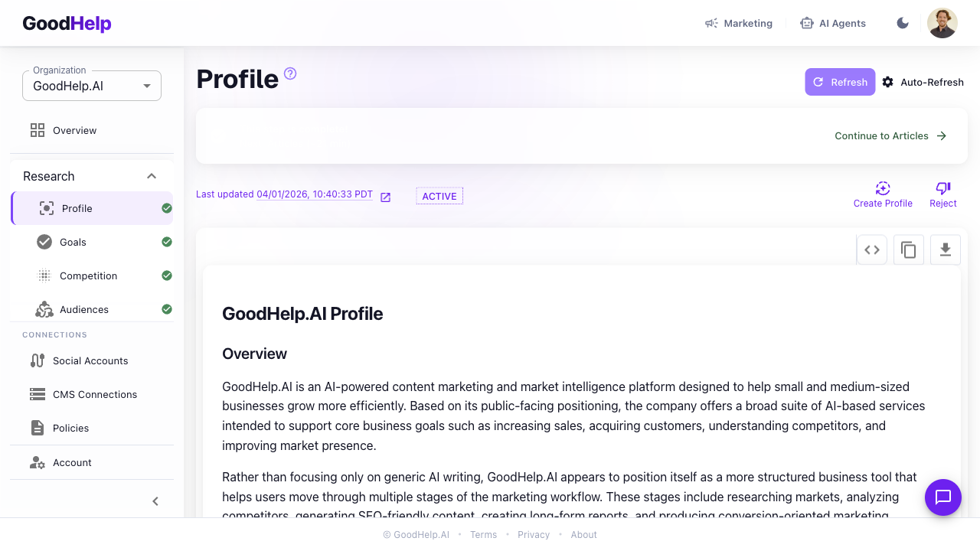
Task: Collapse the Research section
Action: [152, 176]
